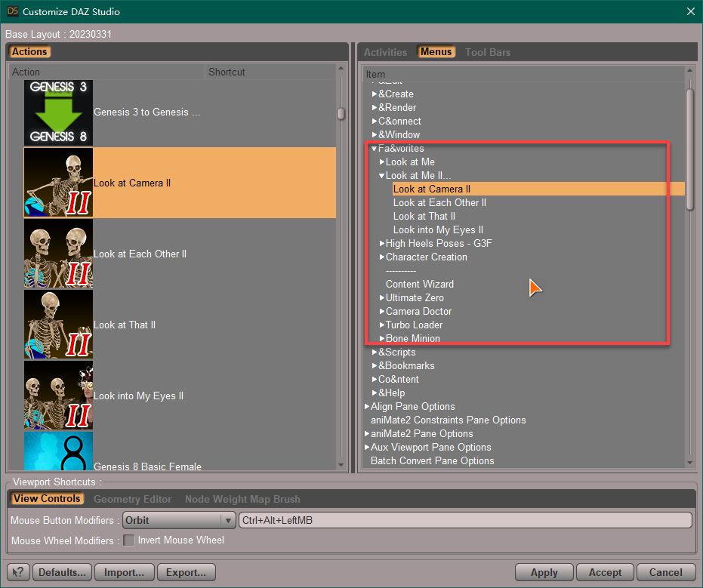Switch to the Tool Bars tab

point(488,52)
